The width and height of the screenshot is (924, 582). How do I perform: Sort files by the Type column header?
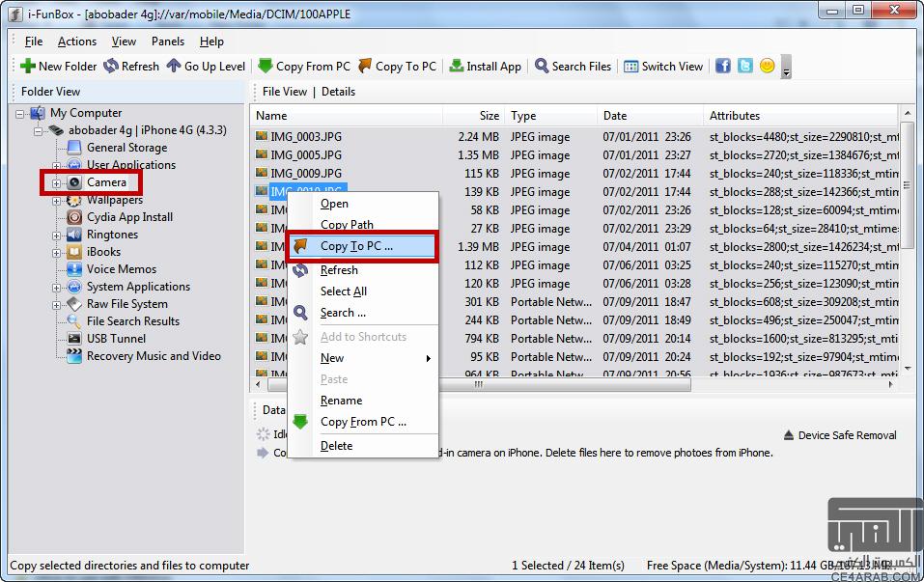point(550,116)
